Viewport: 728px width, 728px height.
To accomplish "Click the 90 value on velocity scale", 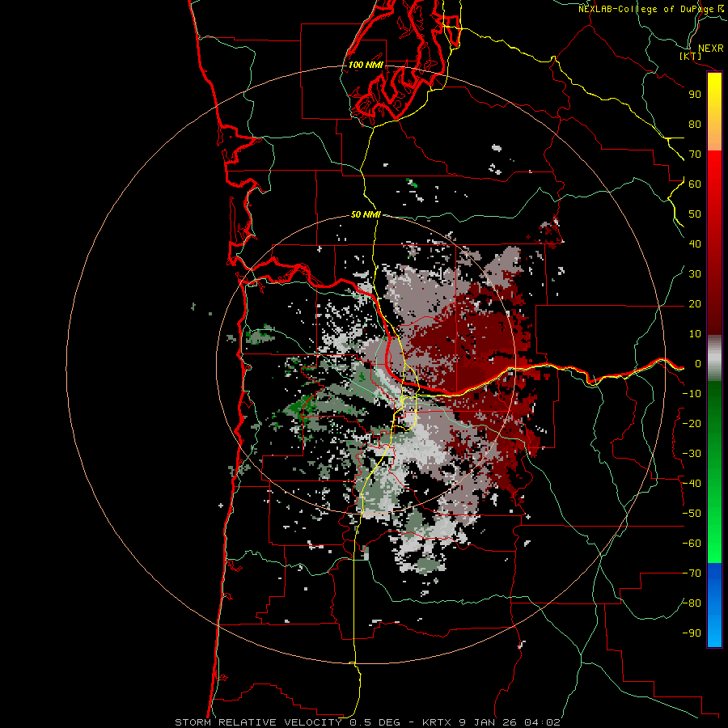I will (x=695, y=95).
